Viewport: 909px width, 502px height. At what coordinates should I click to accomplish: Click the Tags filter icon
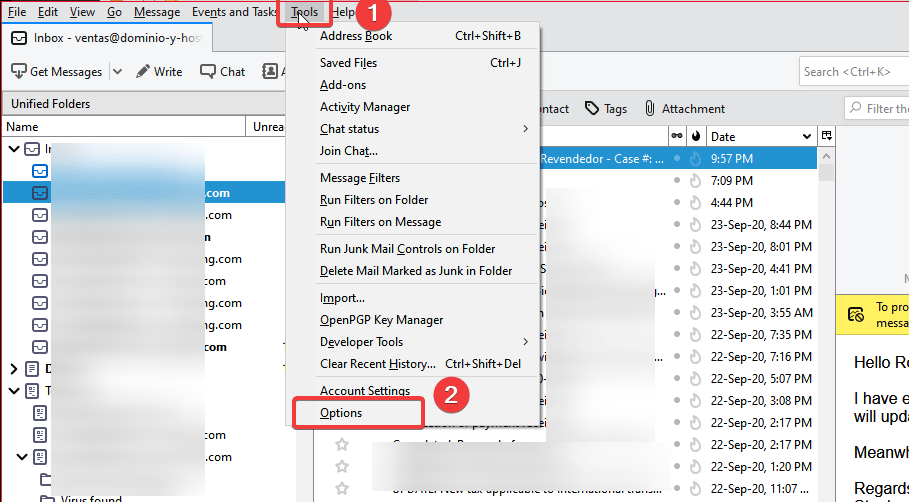[x=592, y=109]
